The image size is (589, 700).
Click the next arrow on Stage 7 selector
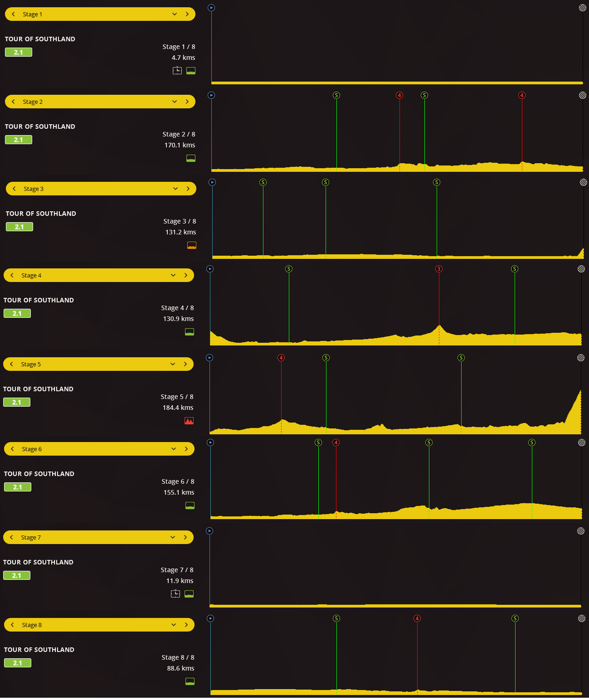tap(185, 537)
